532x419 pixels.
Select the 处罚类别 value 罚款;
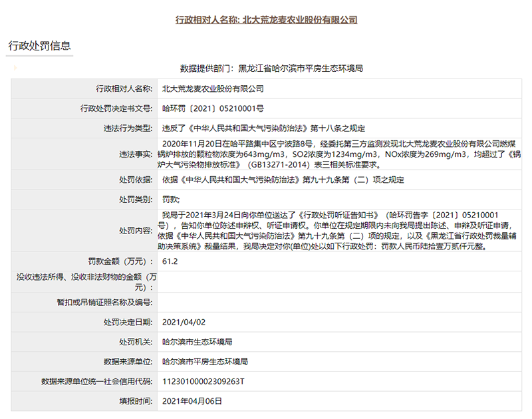[x=171, y=200]
